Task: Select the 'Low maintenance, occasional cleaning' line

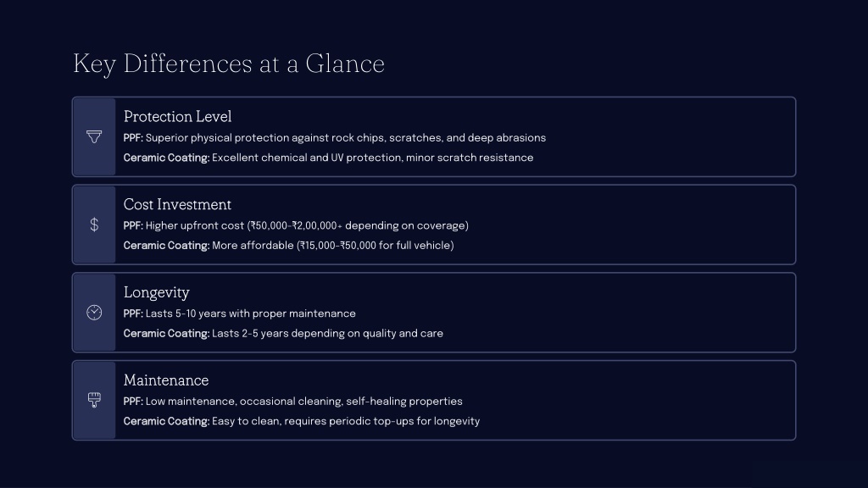Action: coord(303,402)
